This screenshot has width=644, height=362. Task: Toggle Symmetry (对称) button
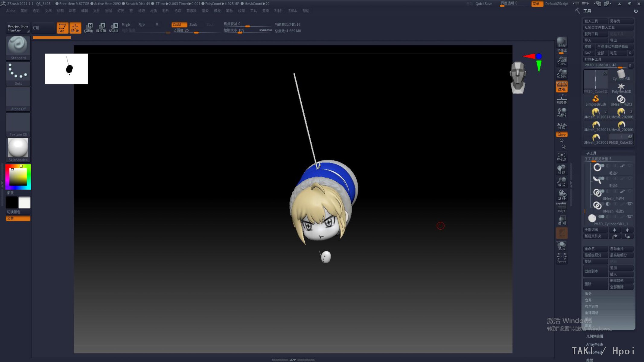coord(562,125)
